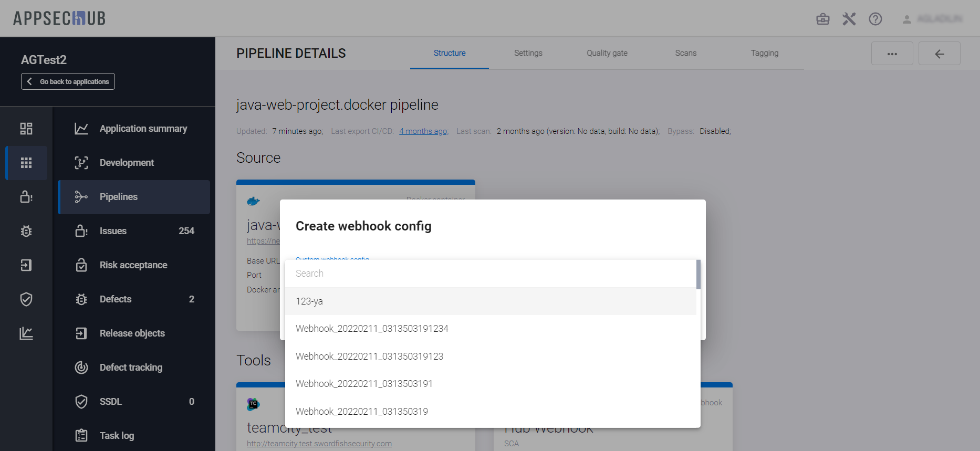980x451 pixels.
Task: Open the tools wrench icon
Action: 849,19
